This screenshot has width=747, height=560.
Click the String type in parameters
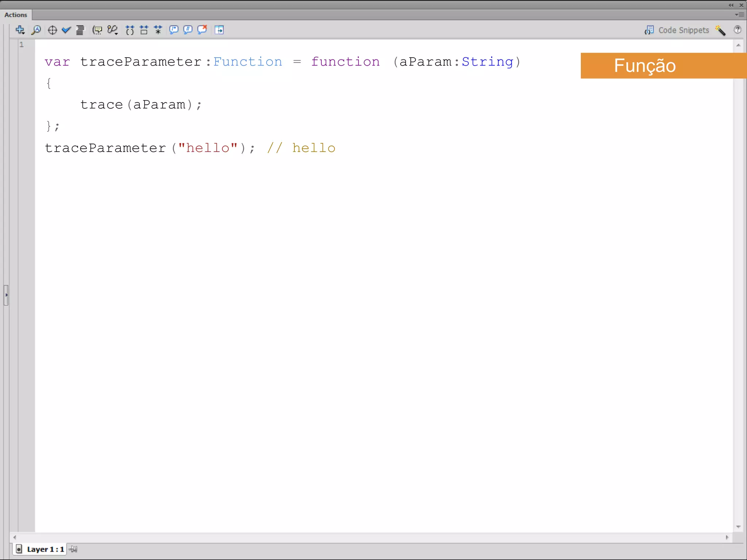pyautogui.click(x=488, y=62)
